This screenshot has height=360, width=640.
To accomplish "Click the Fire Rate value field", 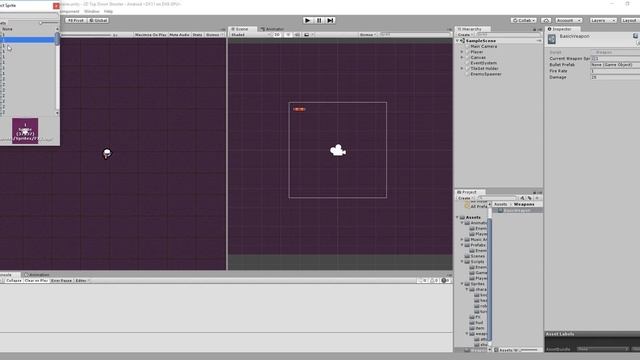I will tap(615, 71).
